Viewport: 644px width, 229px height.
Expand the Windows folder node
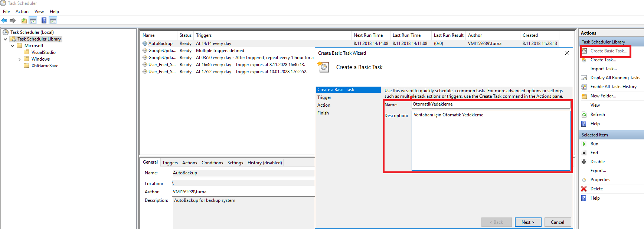[x=19, y=59]
